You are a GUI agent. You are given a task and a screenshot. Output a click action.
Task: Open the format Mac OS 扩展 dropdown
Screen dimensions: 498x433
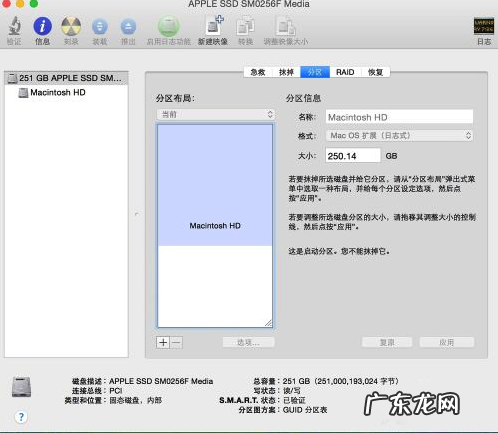tap(399, 135)
